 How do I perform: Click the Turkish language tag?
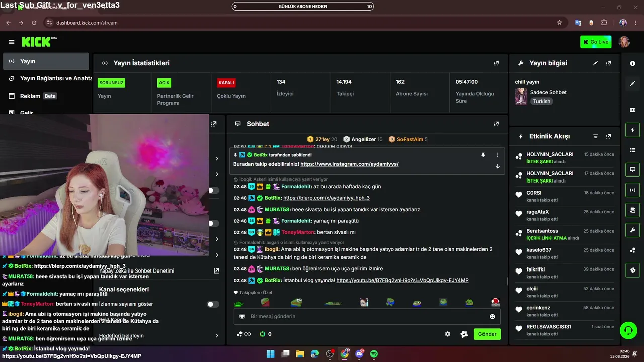tap(542, 101)
